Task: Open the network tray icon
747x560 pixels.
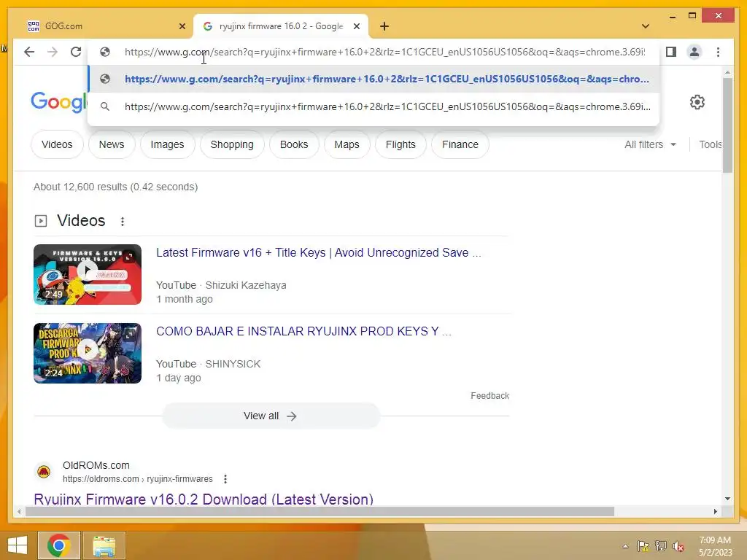Action: [661, 546]
